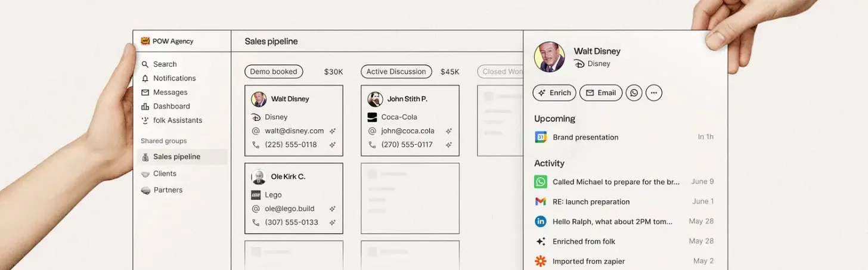
Task: Click the money bag icon for Sales pipeline
Action: pyautogui.click(x=145, y=157)
